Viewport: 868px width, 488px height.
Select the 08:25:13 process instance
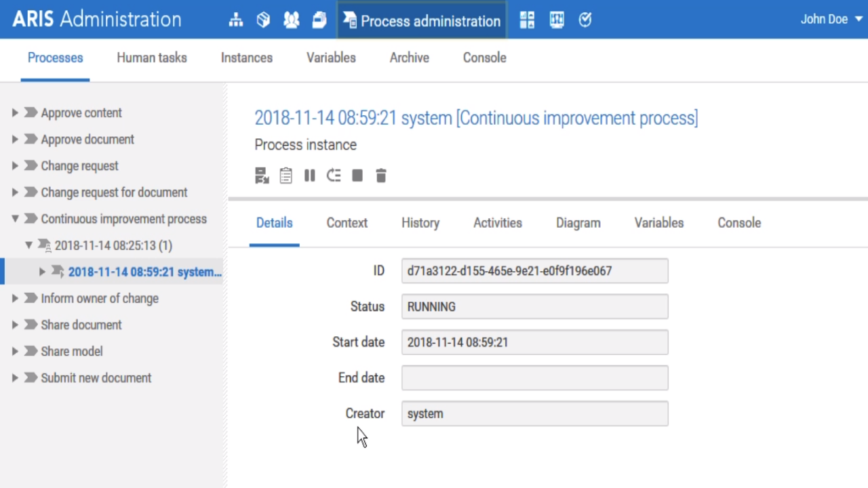113,245
